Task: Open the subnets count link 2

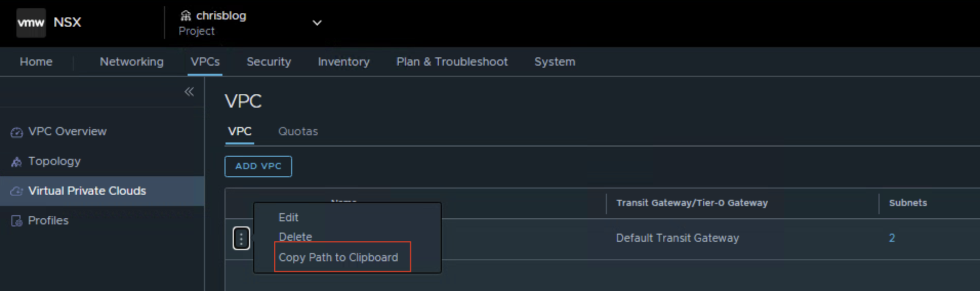Action: (x=892, y=238)
